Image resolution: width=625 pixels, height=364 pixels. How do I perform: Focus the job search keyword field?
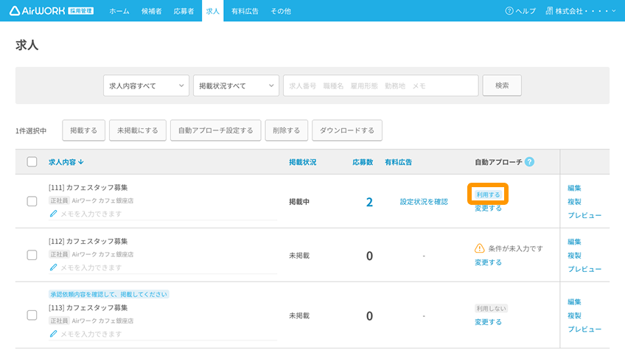[380, 85]
